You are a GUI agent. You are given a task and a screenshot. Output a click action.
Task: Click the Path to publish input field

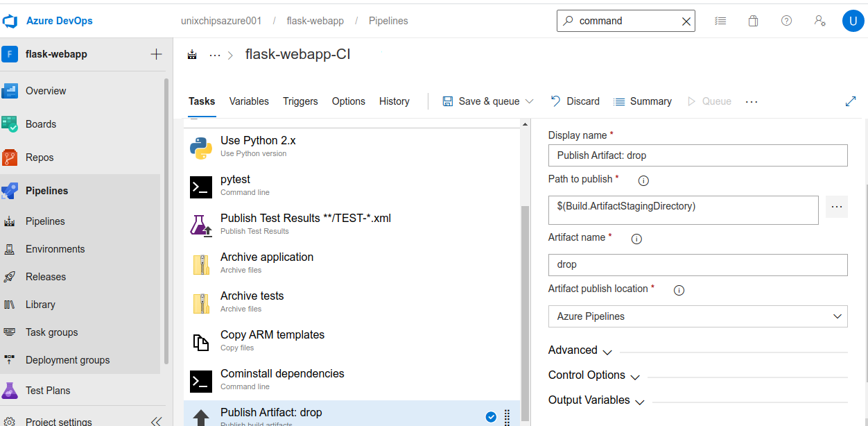(x=683, y=210)
